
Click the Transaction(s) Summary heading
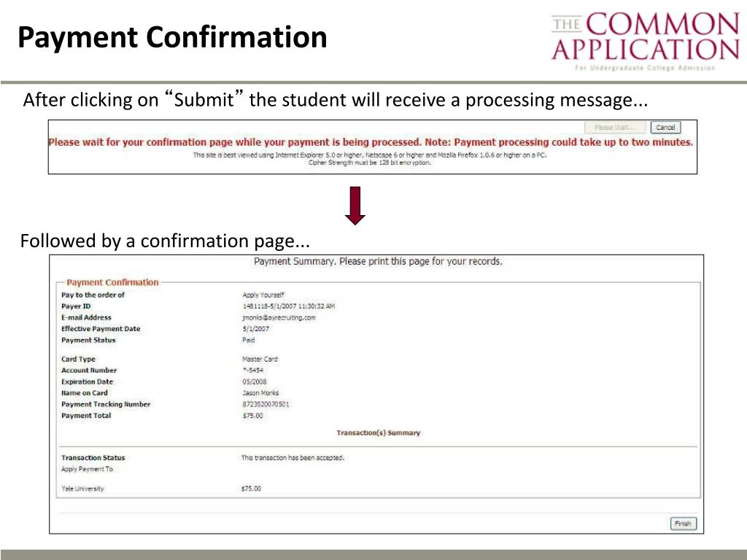point(379,433)
